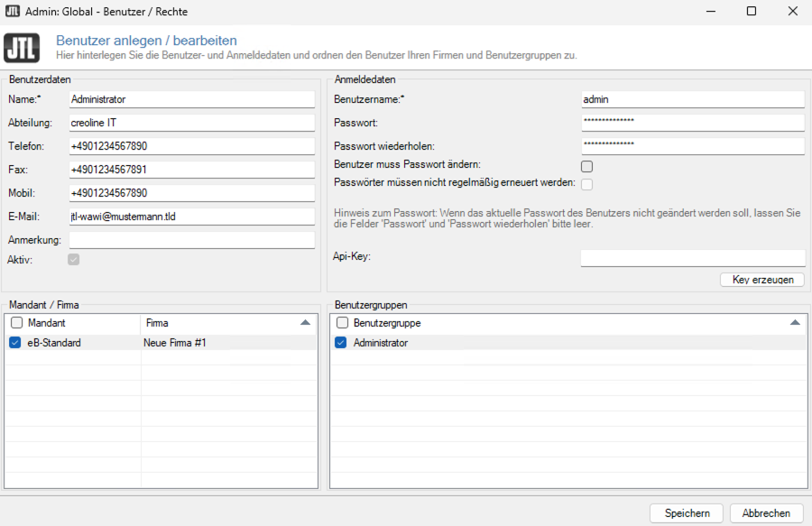Check the Mandant header select-all checkbox
The image size is (812, 526).
pyautogui.click(x=16, y=323)
